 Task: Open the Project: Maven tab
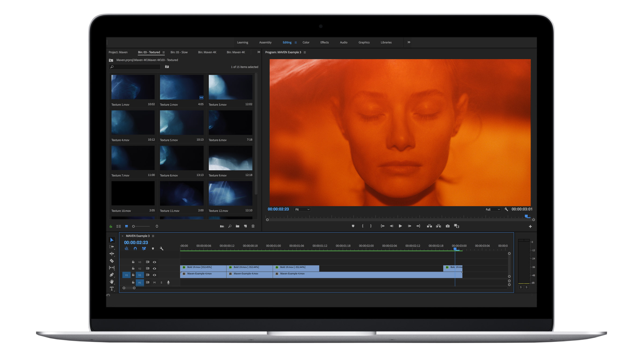(x=118, y=52)
